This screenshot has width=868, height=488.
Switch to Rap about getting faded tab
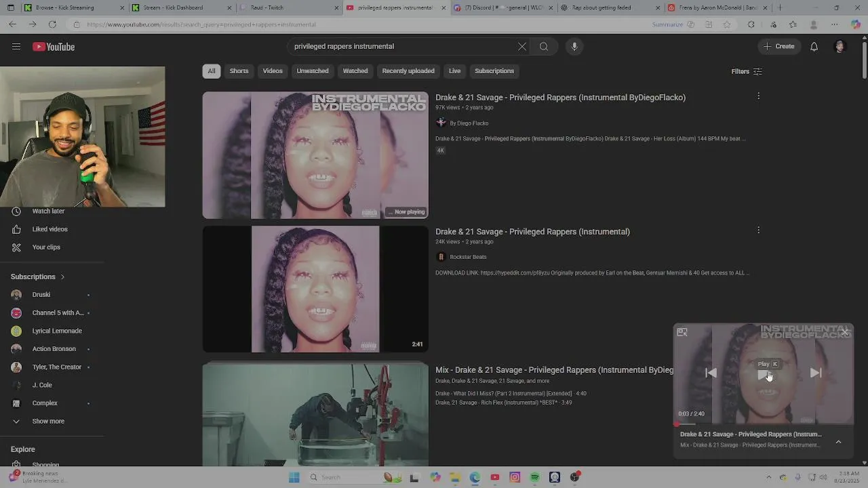tap(610, 7)
